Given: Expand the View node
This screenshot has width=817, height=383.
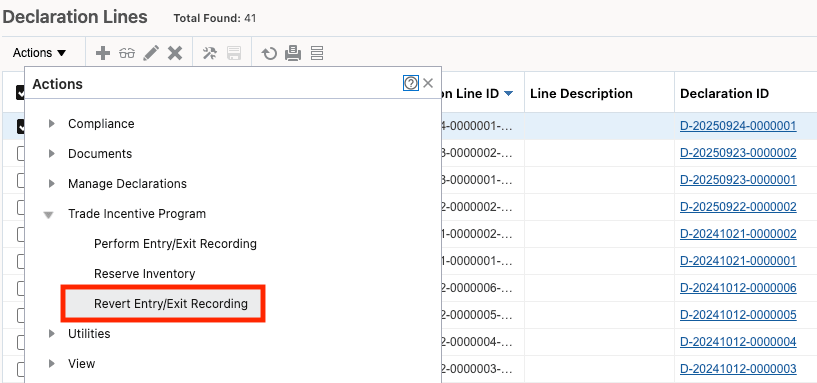Looking at the screenshot, I should click(x=51, y=364).
